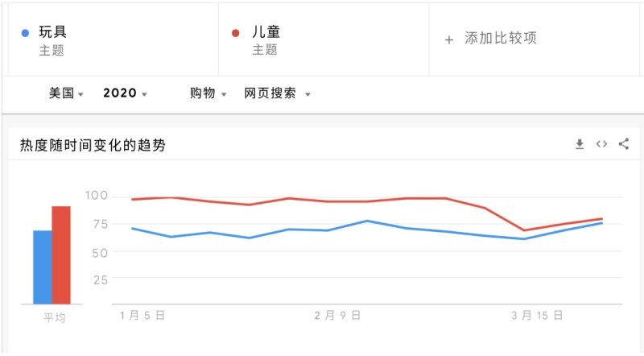The height and width of the screenshot is (356, 644).
Task: Open the 美国 region dropdown
Action: 66,93
